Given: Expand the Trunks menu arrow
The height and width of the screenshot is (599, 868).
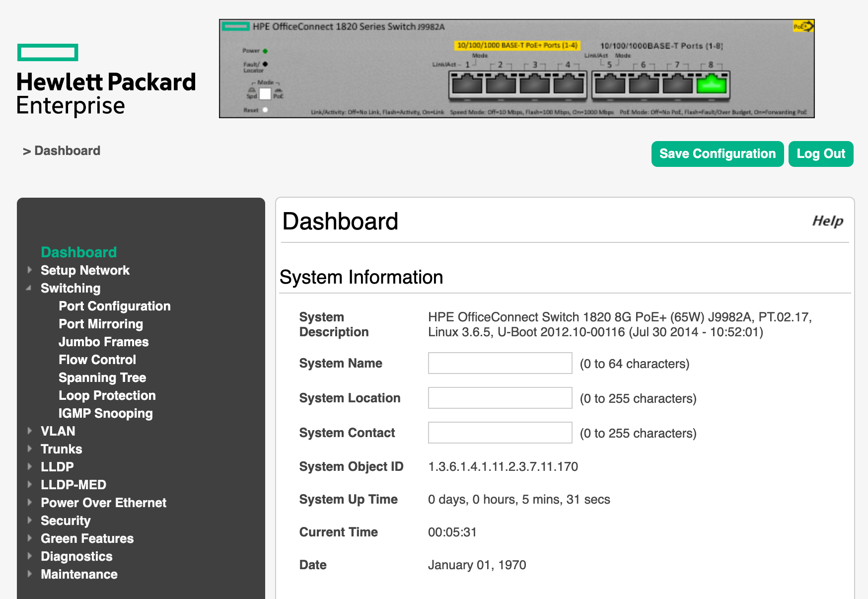Looking at the screenshot, I should click(30, 449).
